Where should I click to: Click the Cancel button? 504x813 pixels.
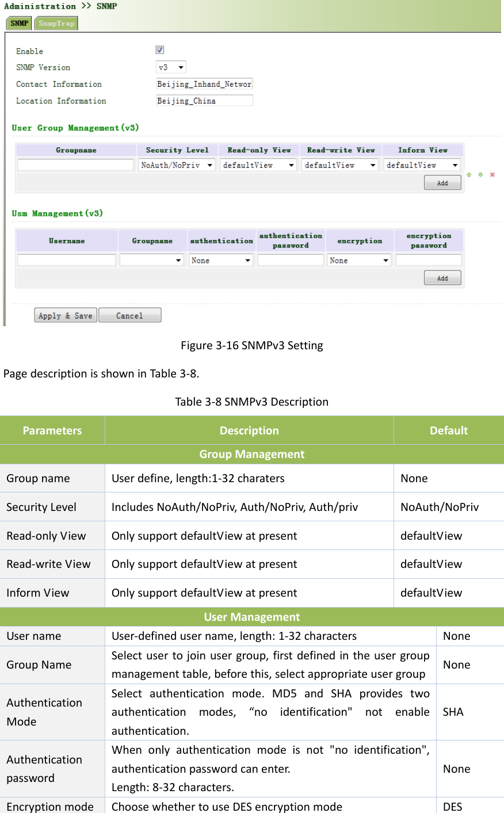129,315
